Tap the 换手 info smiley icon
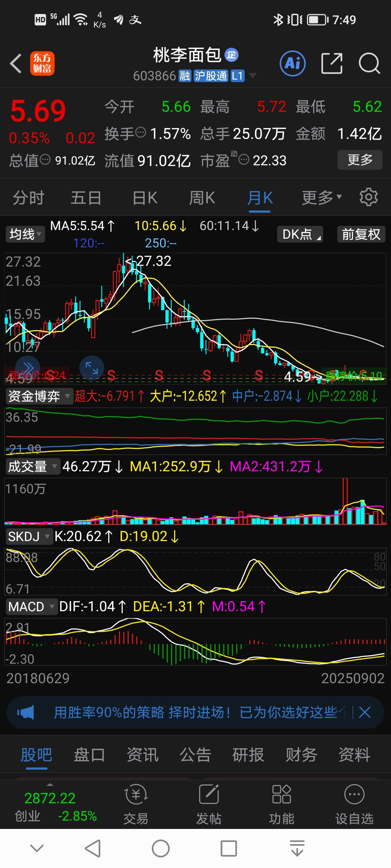Image resolution: width=391 pixels, height=868 pixels. coord(140,133)
